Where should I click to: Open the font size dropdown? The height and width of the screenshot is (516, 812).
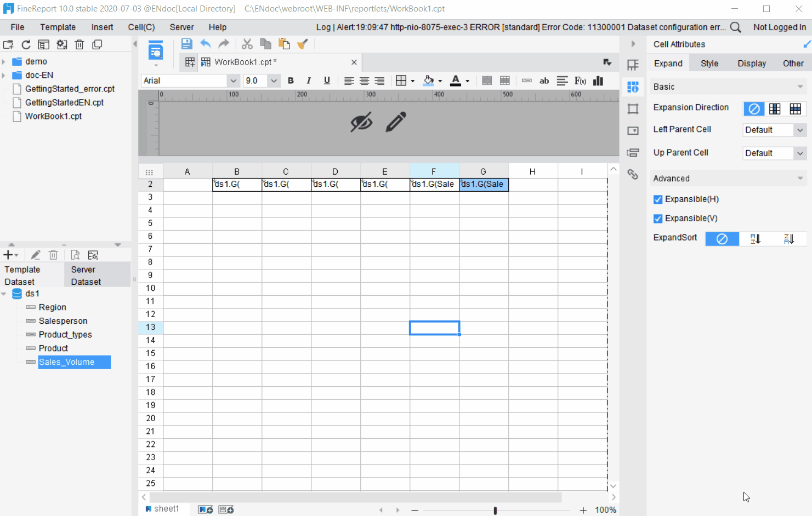click(x=274, y=81)
